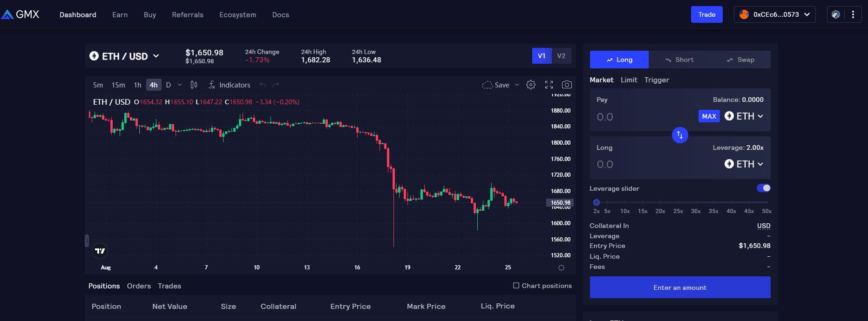Click the Enter an amount button
The width and height of the screenshot is (868, 321).
coord(680,288)
